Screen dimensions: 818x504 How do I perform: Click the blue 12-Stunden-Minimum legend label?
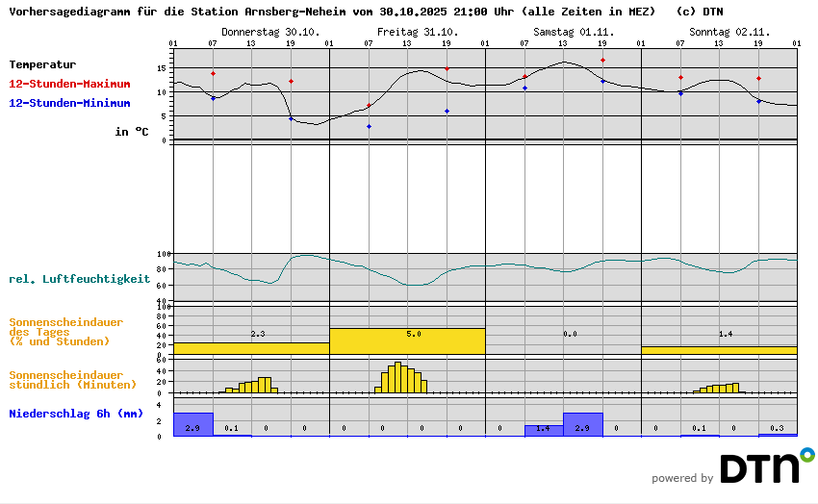[69, 102]
